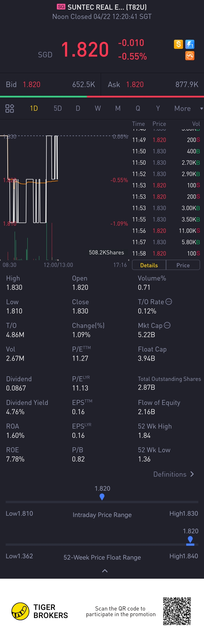Tap the Ask price 1.820
This screenshot has height=644, width=204.
coord(135,84)
